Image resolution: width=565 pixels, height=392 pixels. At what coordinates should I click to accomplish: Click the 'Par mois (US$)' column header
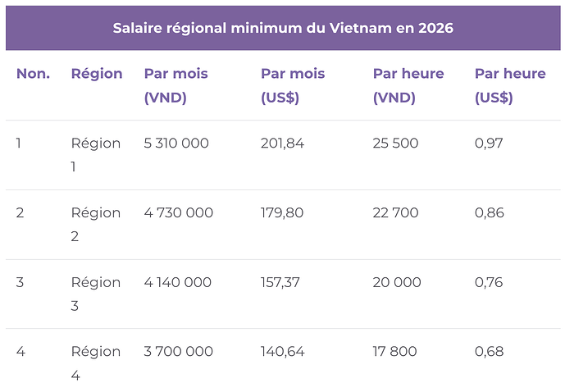tap(293, 86)
